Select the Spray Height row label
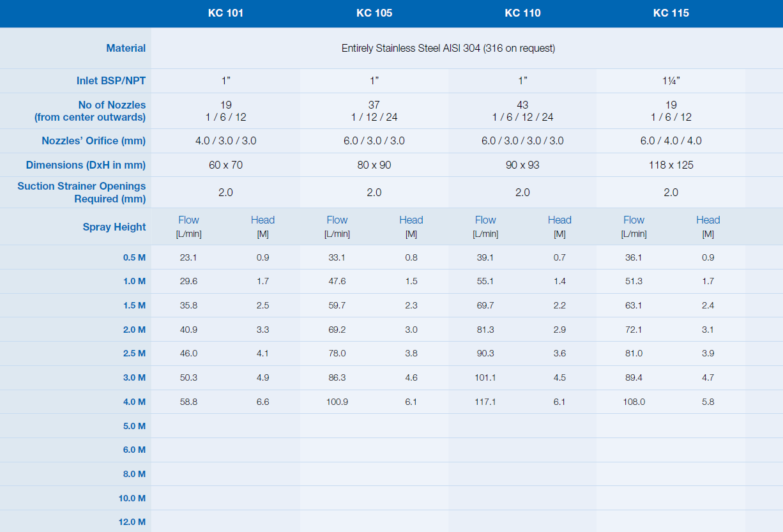The height and width of the screenshot is (532, 783). click(114, 227)
